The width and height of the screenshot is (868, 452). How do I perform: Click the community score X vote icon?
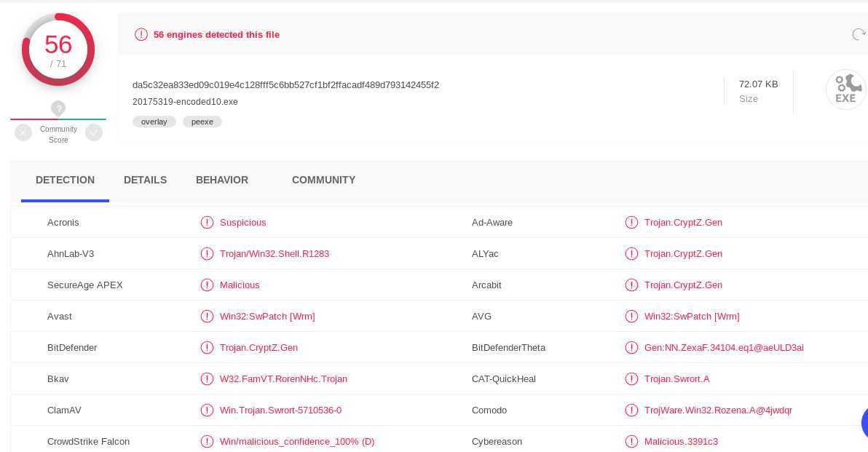coord(23,132)
